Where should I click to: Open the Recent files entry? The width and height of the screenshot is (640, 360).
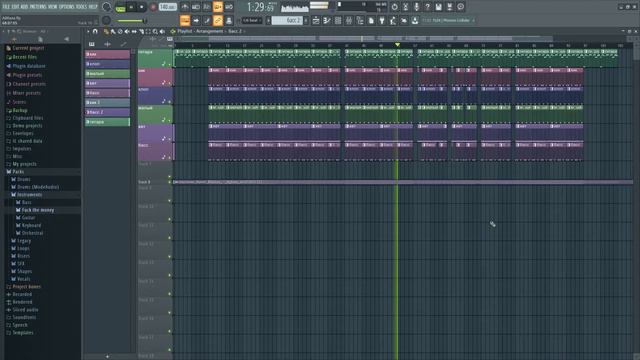click(x=24, y=57)
